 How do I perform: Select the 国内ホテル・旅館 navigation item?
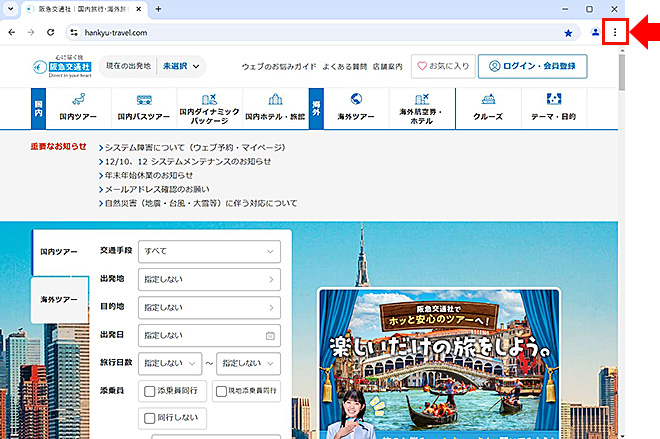point(276,108)
